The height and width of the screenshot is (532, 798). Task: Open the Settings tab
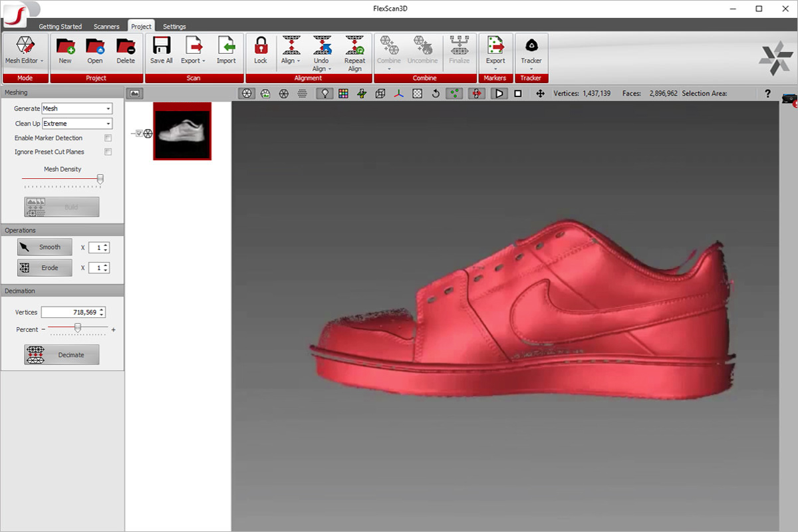[x=174, y=27]
